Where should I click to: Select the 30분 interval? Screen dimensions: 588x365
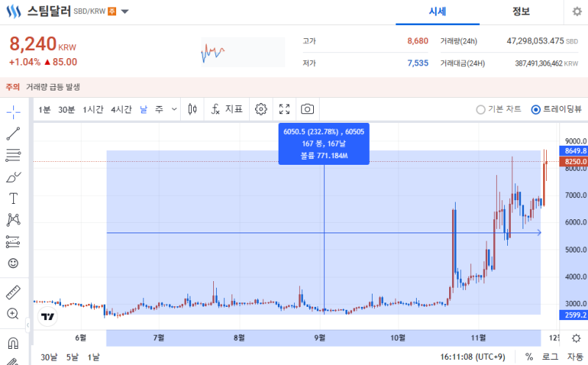point(66,110)
